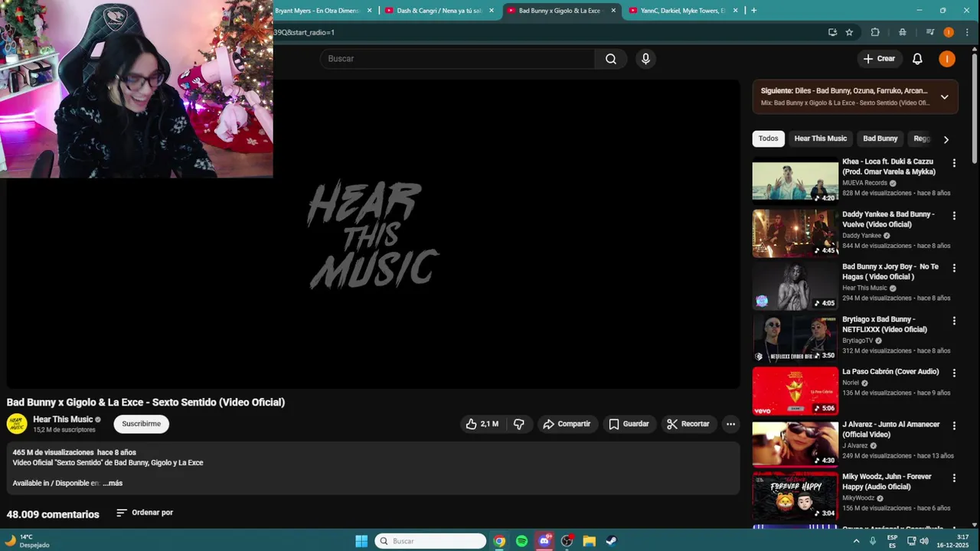The height and width of the screenshot is (551, 980).
Task: Open options for No Te Hagas video
Action: tap(954, 268)
